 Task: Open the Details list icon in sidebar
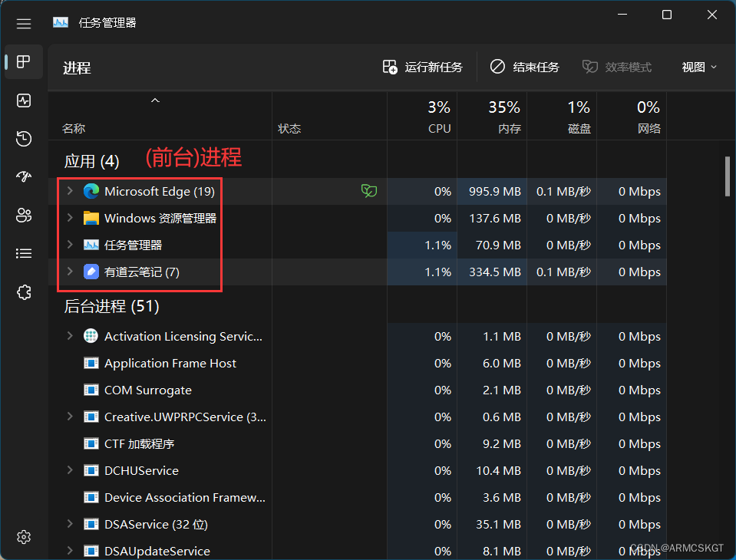pos(24,254)
